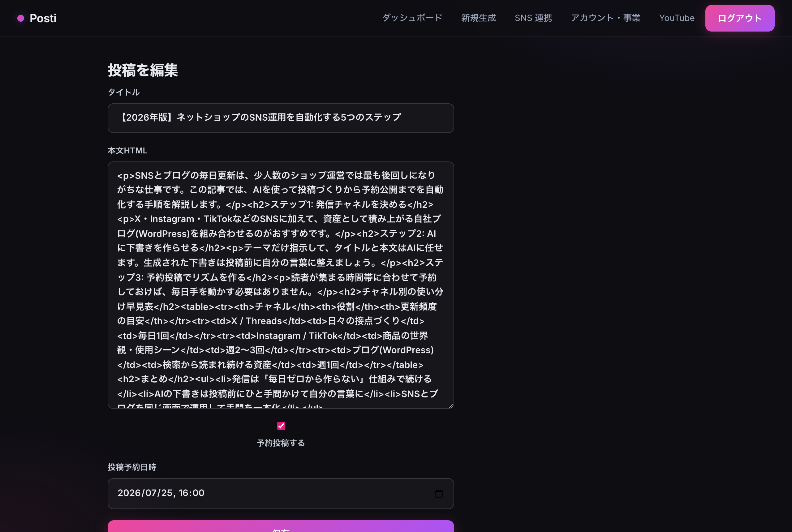This screenshot has height=532, width=792.
Task: Focus the タイトル input field
Action: click(x=281, y=118)
